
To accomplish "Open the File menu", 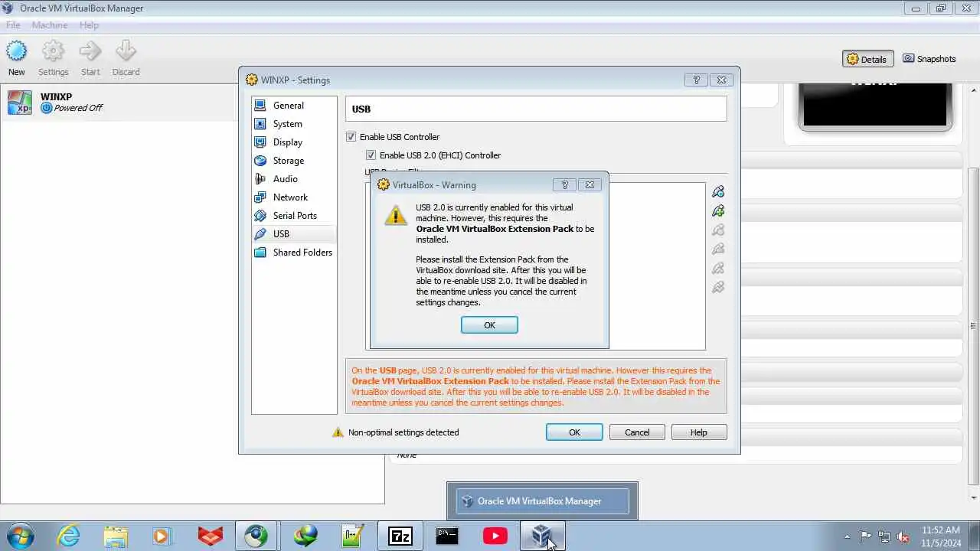I will (x=13, y=25).
